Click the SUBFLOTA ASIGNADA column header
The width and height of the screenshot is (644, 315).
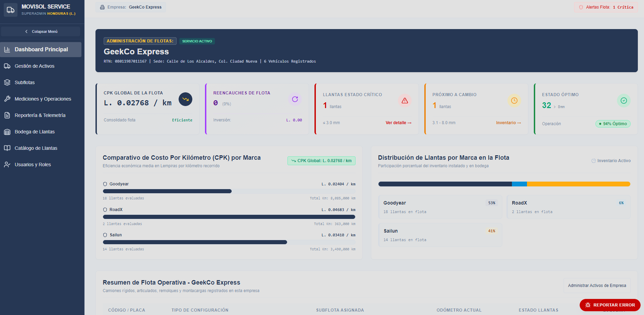[x=340, y=310]
